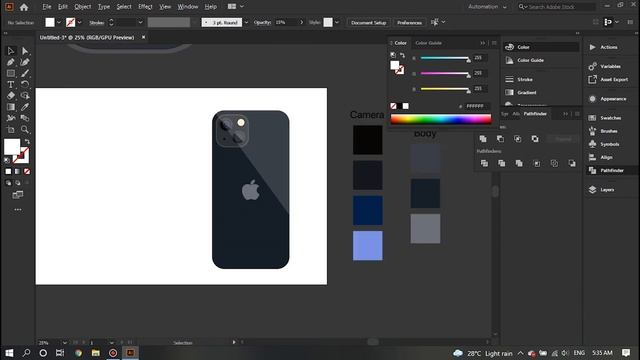Screen dimensions: 640x360
Task: Select the Paintbrush tool
Action: 24,73
